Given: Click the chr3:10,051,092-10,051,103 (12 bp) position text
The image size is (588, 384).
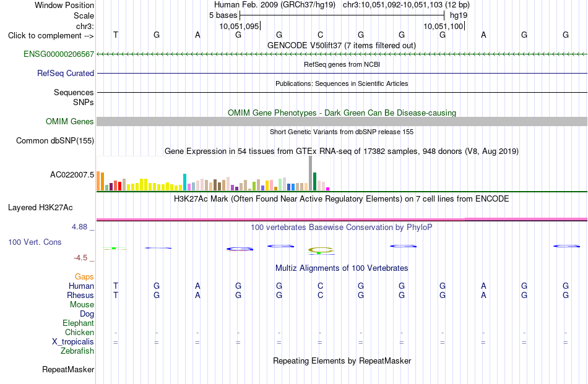Looking at the screenshot, I should [406, 5].
